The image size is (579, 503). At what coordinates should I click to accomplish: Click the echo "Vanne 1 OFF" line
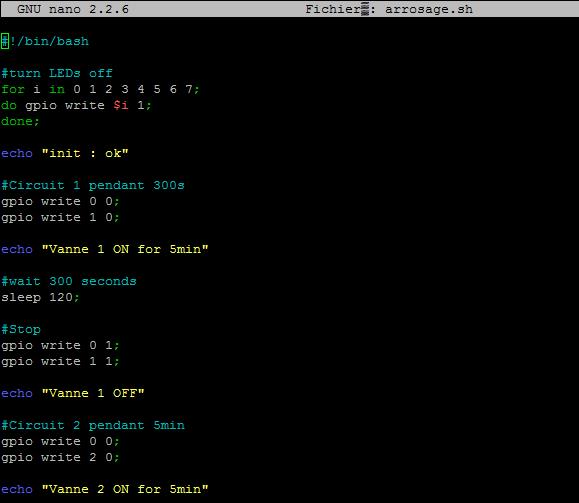tap(73, 393)
